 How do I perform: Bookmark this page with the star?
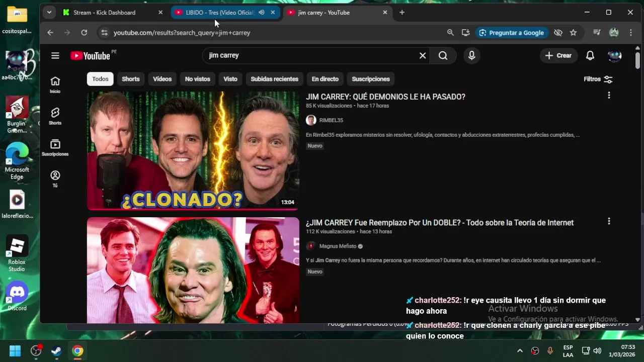[x=573, y=33]
